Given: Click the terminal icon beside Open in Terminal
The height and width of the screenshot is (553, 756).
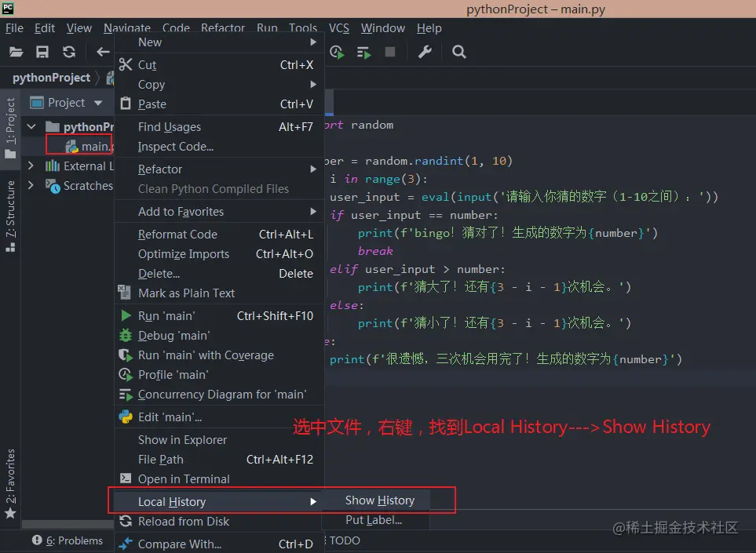Looking at the screenshot, I should [126, 478].
